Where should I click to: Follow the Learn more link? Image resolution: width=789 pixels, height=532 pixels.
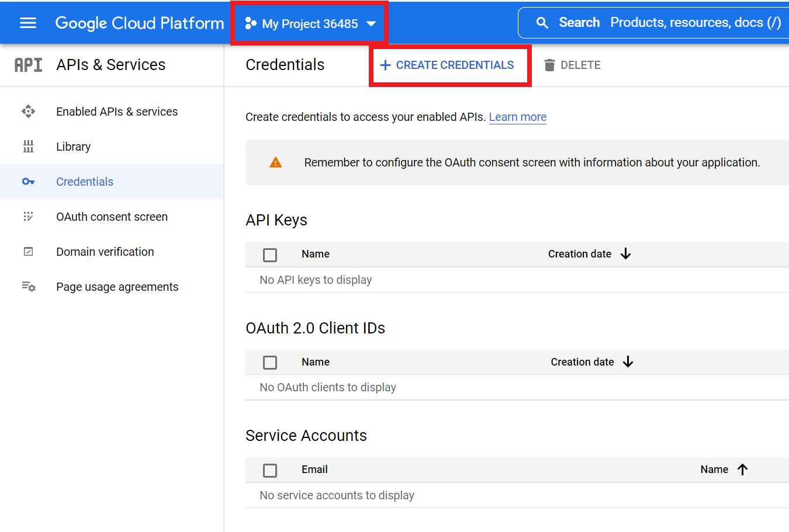tap(518, 117)
